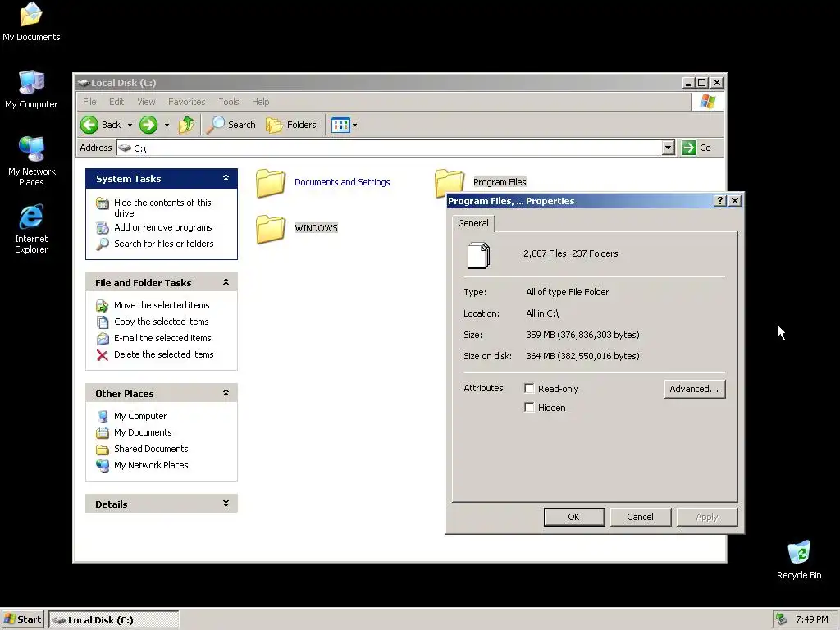Open the Tools menu
Viewport: 840px width, 630px height.
click(x=229, y=102)
